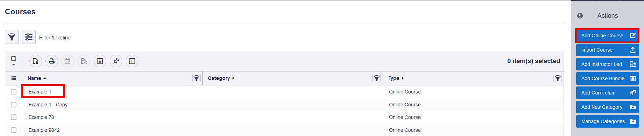Click the window settings gear icon in the toolbar
Screen dimensions: 644x136
click(100, 61)
